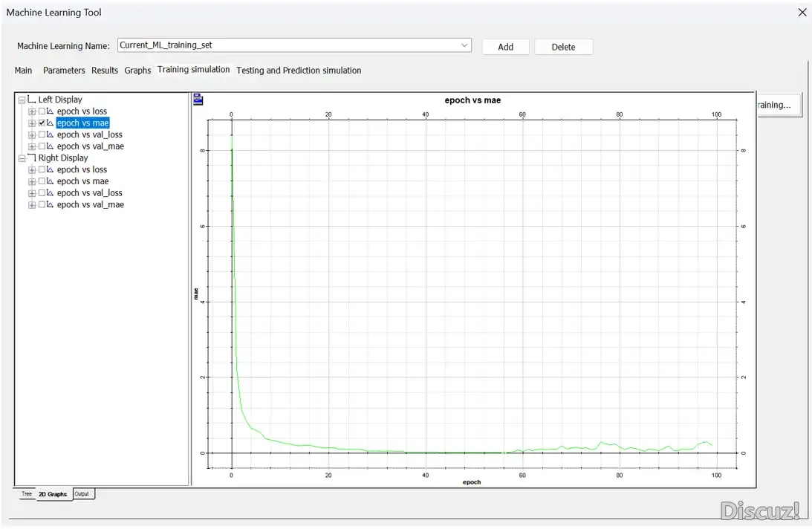Click graph icon of Right Display epoch vs val_loss
Image resolution: width=812 pixels, height=529 pixels.
point(51,192)
